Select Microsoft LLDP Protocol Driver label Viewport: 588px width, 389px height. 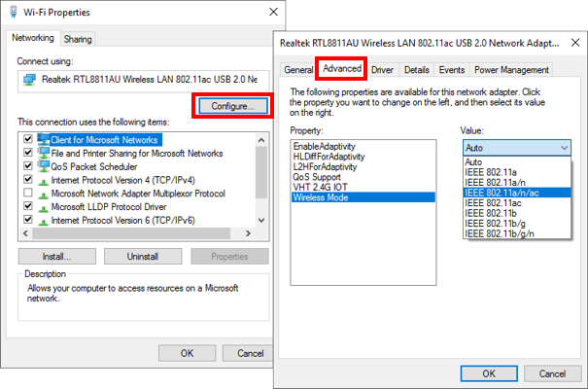click(x=109, y=207)
